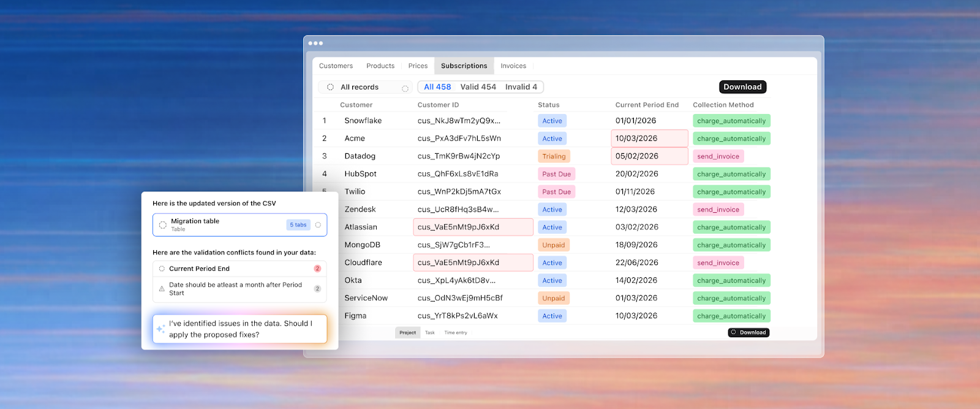Select the Acme customer cell
The height and width of the screenshot is (409, 980).
tap(355, 139)
